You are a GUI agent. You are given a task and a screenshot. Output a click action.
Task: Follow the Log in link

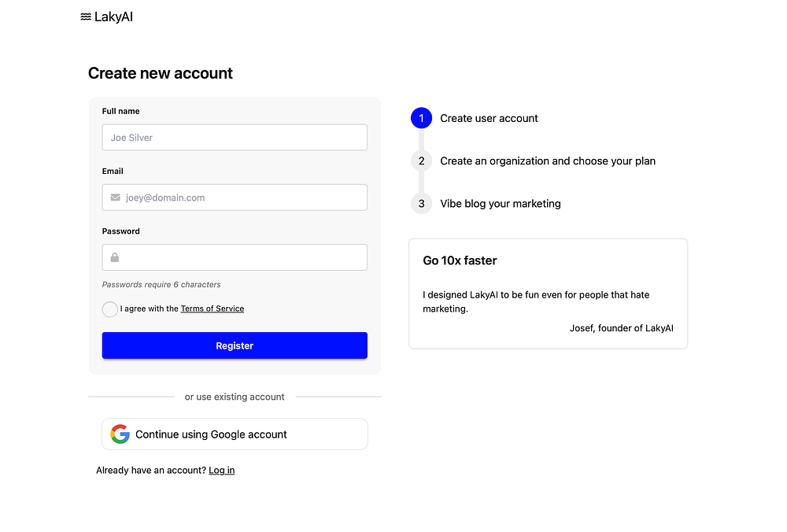click(x=221, y=471)
